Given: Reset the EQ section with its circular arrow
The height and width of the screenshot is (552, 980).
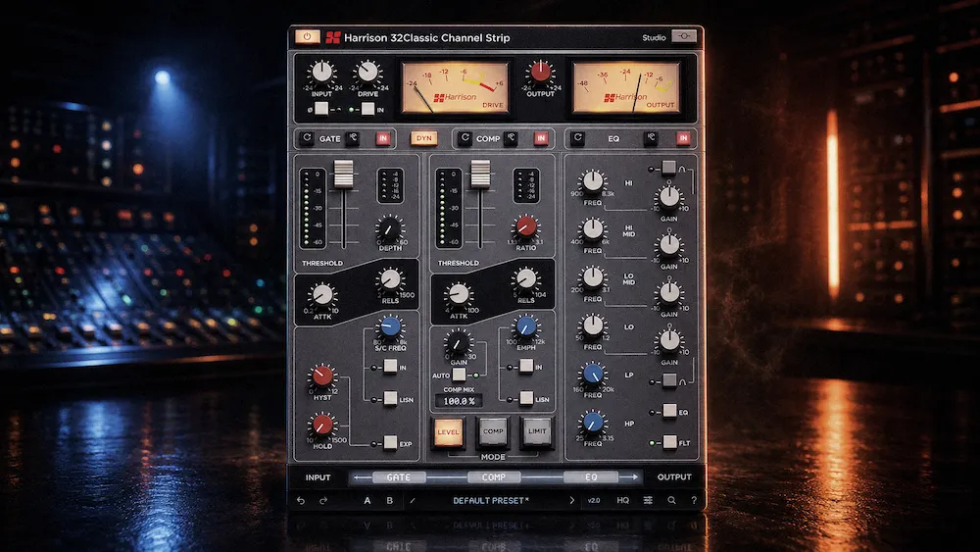Looking at the screenshot, I should point(577,138).
